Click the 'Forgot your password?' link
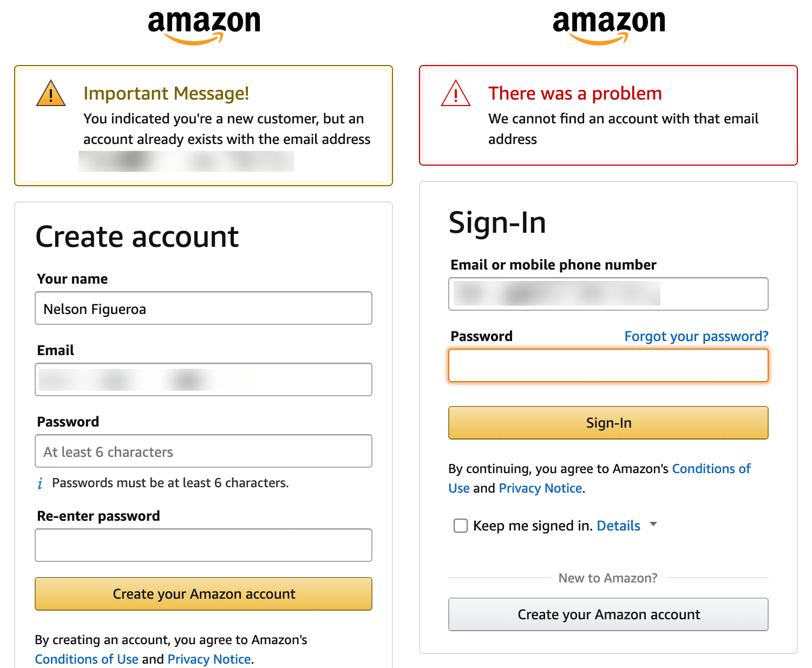 click(x=696, y=336)
